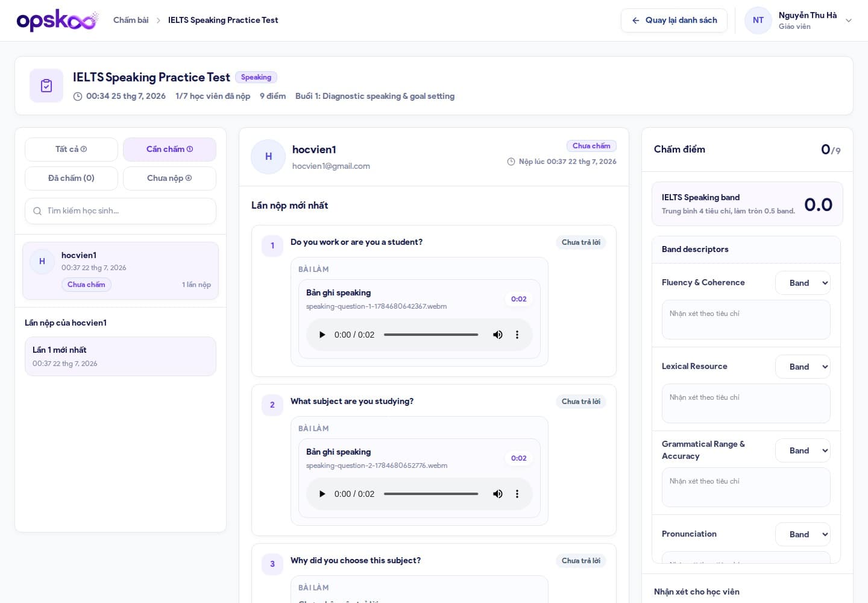
Task: Click the breadcrumb chevron separator
Action: (x=159, y=21)
